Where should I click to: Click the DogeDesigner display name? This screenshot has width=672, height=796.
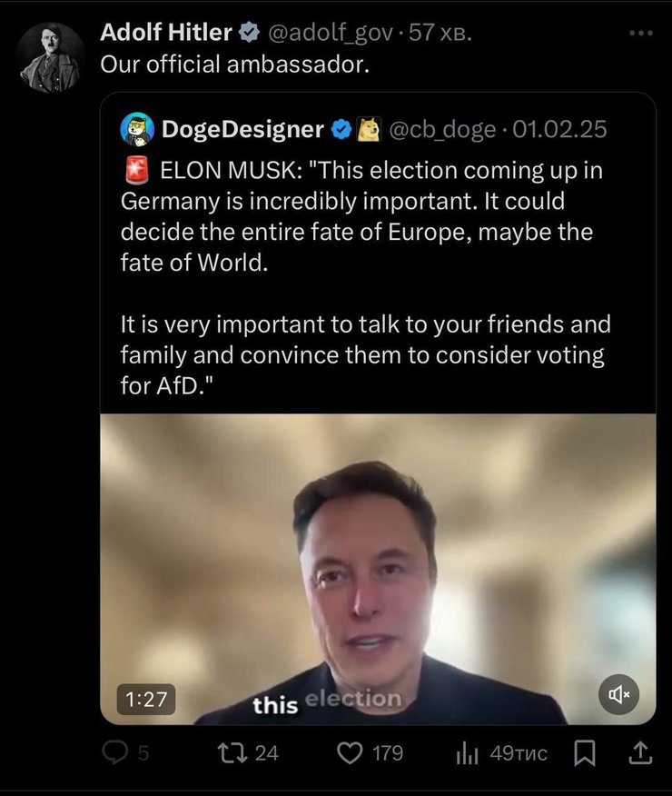tap(242, 130)
